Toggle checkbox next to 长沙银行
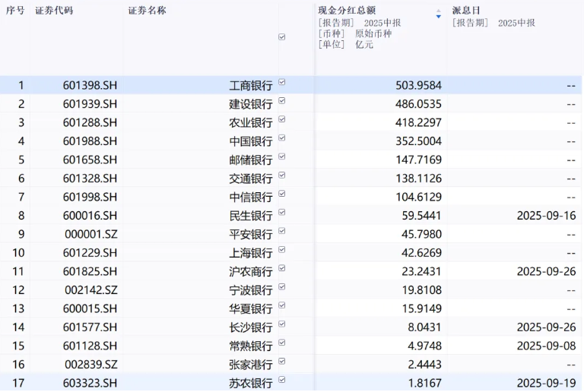The width and height of the screenshot is (584, 392). (x=282, y=324)
